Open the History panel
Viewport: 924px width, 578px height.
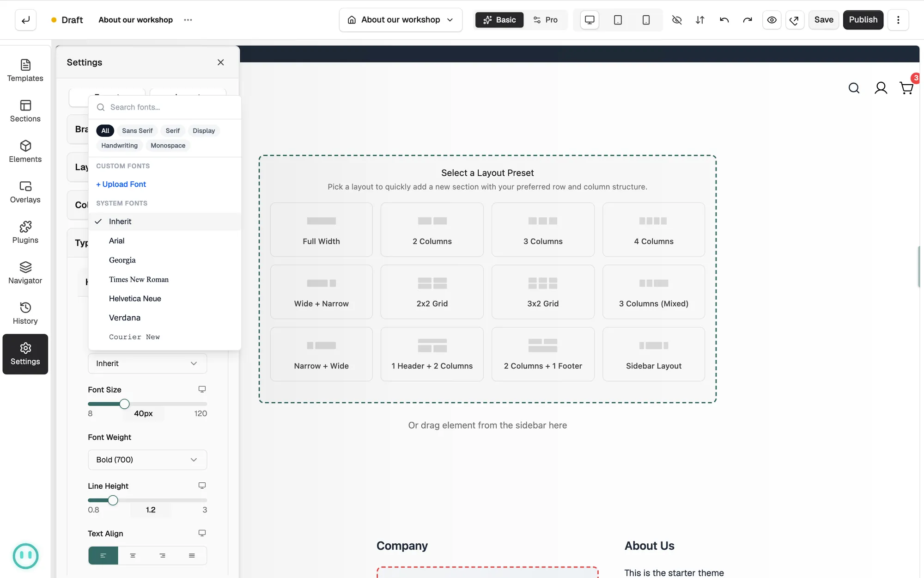(25, 314)
